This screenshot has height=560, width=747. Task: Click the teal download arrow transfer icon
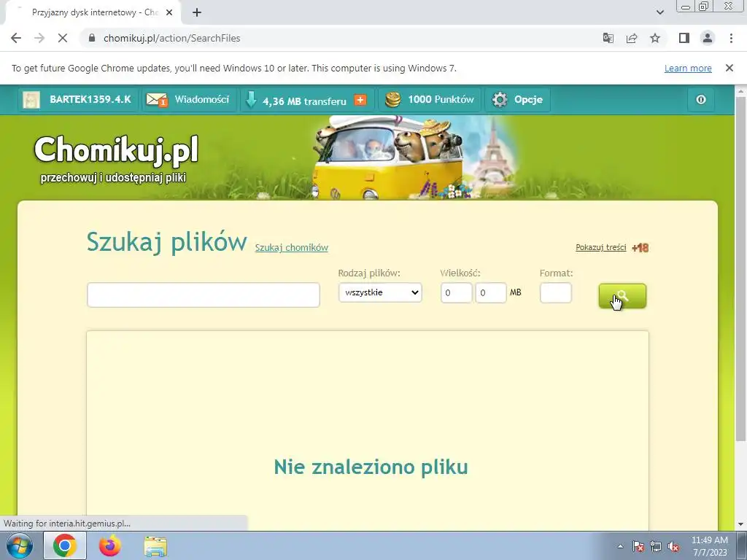(251, 99)
